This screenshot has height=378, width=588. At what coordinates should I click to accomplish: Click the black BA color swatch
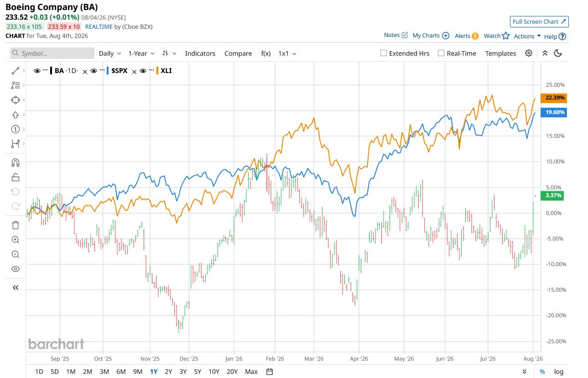coord(52,71)
